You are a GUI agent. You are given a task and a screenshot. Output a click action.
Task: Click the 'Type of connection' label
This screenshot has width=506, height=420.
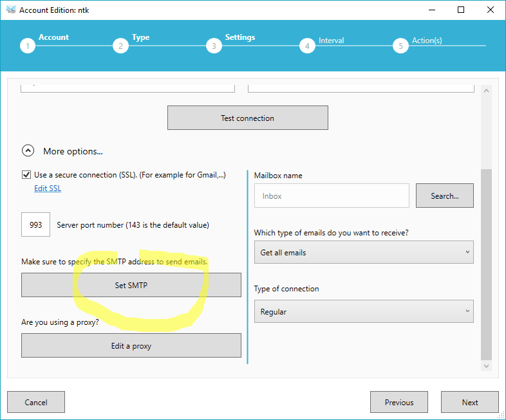[286, 289]
